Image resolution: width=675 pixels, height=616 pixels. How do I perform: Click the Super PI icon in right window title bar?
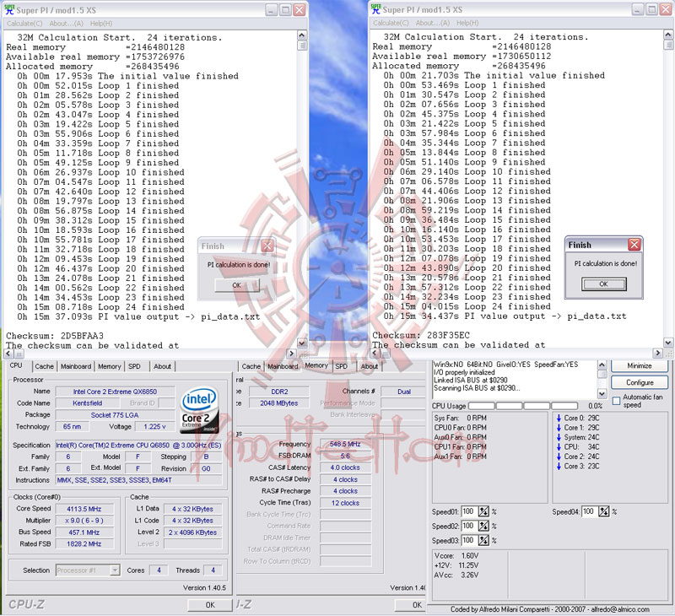tap(375, 9)
